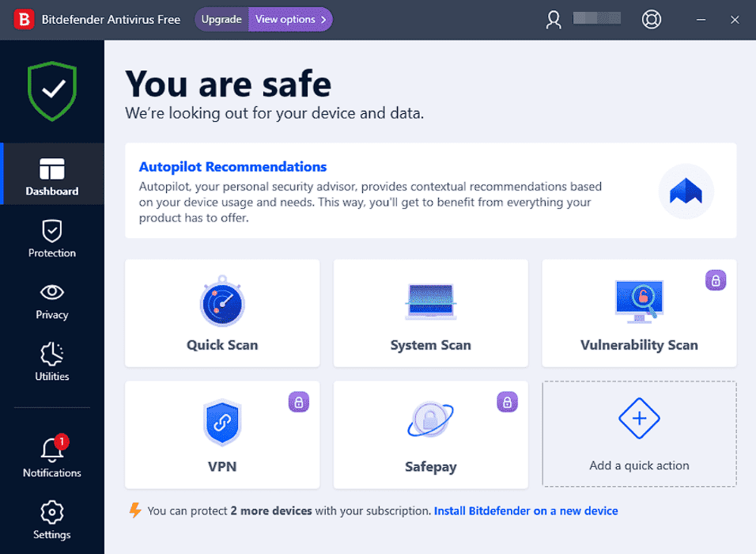Read Autopilot Recommendations details
The height and width of the screenshot is (554, 756).
(x=232, y=166)
